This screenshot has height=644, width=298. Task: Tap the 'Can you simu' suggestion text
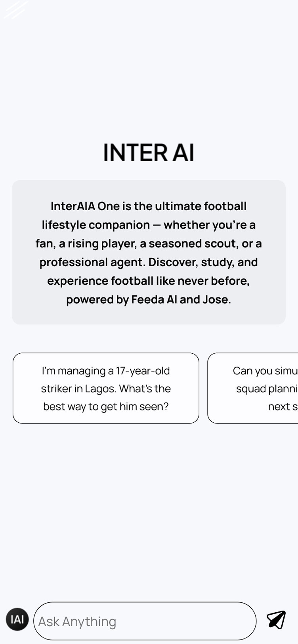pyautogui.click(x=265, y=371)
